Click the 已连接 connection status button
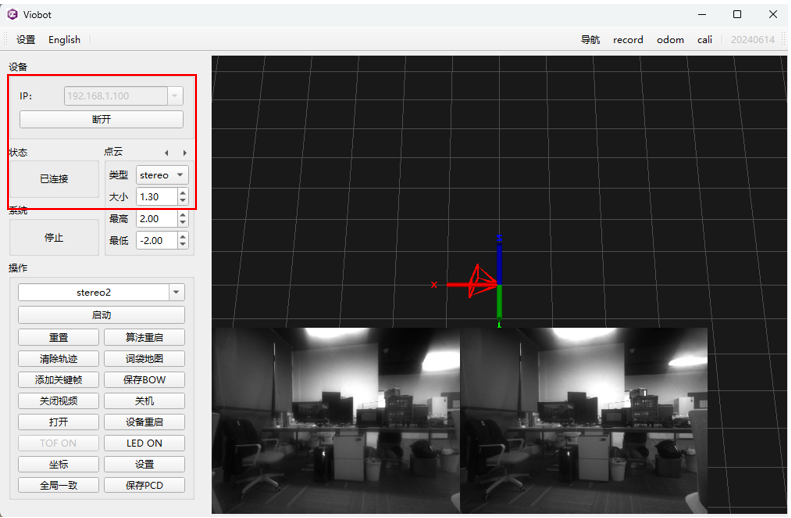791x518 pixels. [x=54, y=179]
